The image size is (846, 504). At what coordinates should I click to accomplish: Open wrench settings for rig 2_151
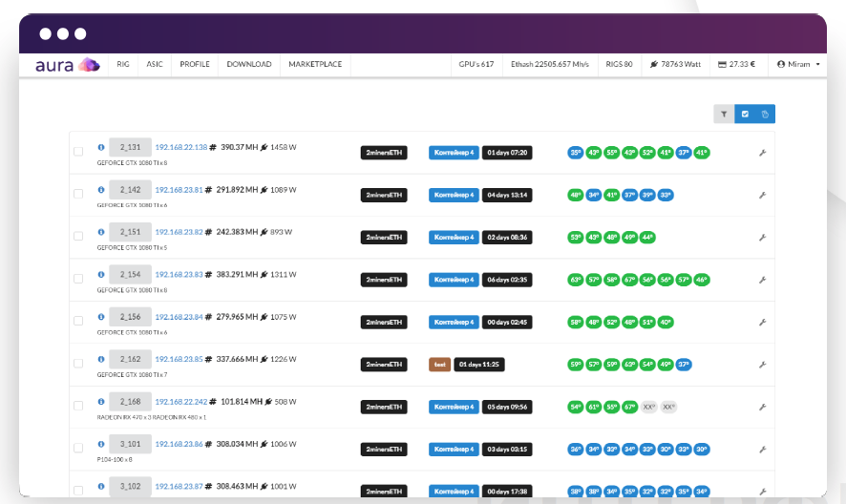pos(762,238)
